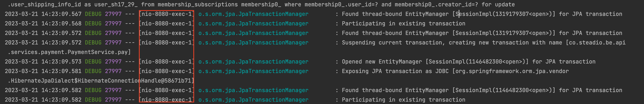
Task: Click process ID 27997 on the 14:23:09.568 line
Action: point(113,23)
